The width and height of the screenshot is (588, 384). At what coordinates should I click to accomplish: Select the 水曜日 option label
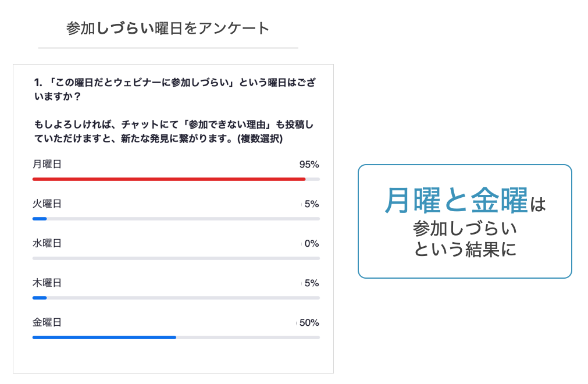click(x=47, y=243)
